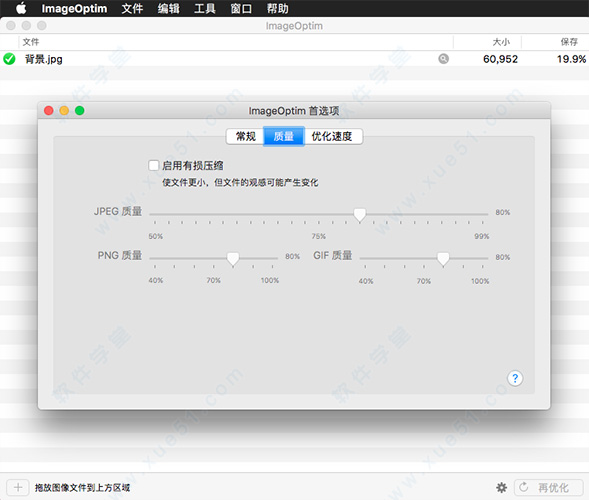Sort by the 文件 column header

236,42
